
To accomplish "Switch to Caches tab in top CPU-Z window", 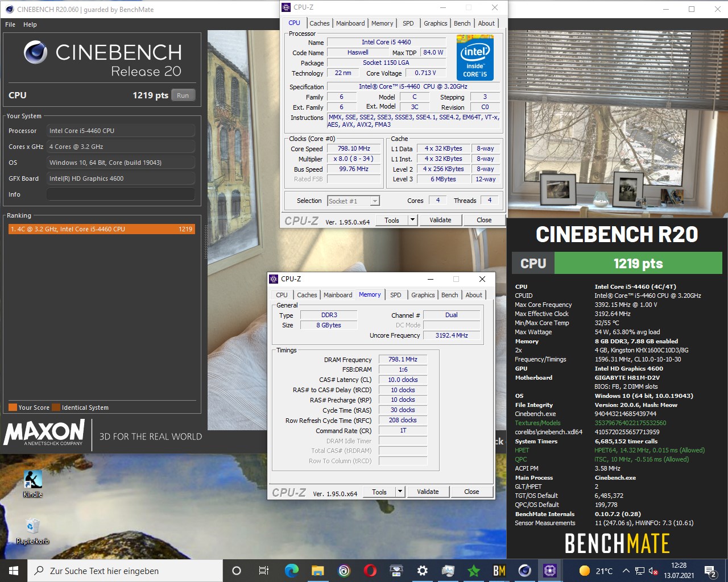I will [319, 23].
